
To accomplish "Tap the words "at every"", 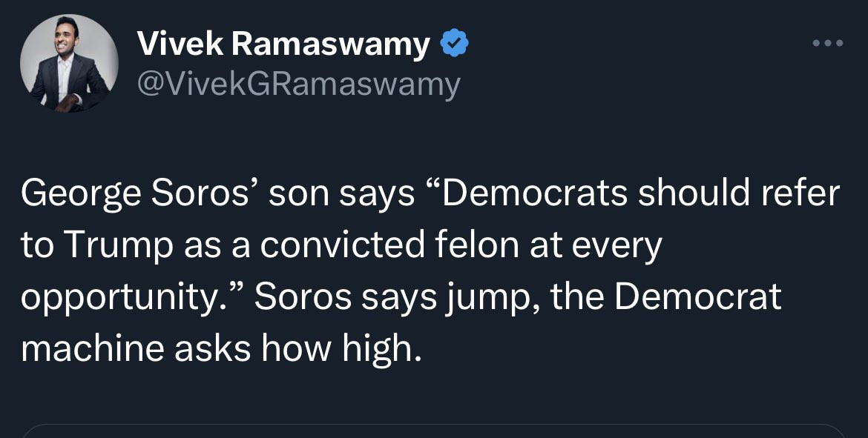I will 595,246.
